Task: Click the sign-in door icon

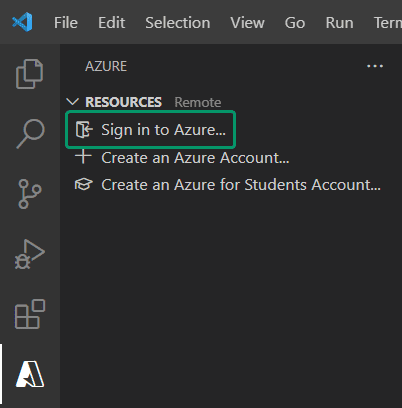Action: [x=84, y=129]
